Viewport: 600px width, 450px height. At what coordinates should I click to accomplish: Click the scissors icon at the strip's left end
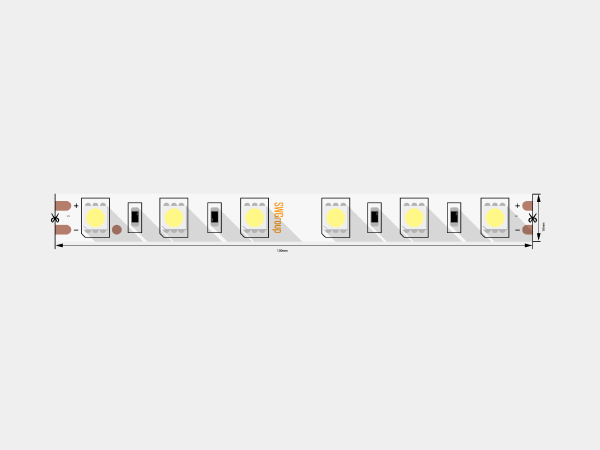pos(55,218)
